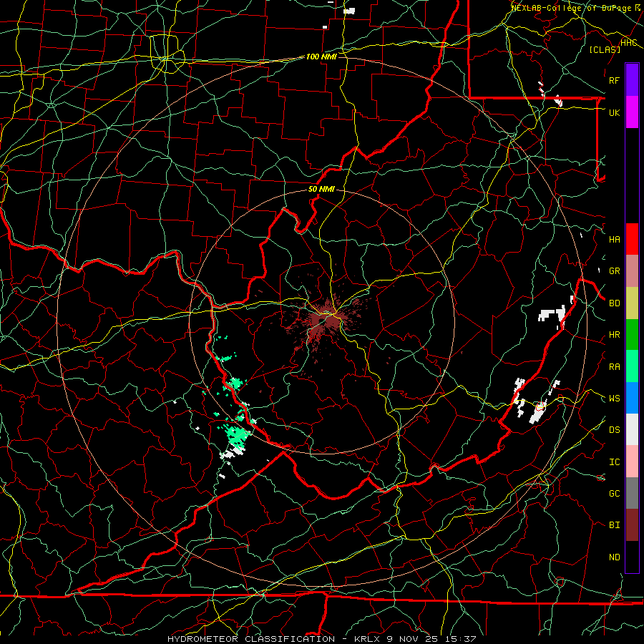Click the IC pink legend swatch

click(632, 462)
